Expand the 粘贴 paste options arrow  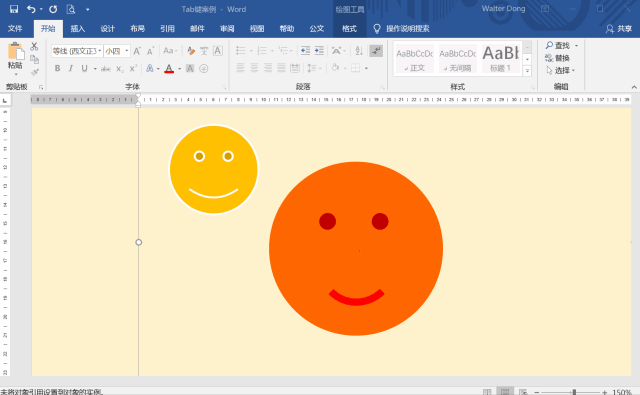tap(16, 74)
